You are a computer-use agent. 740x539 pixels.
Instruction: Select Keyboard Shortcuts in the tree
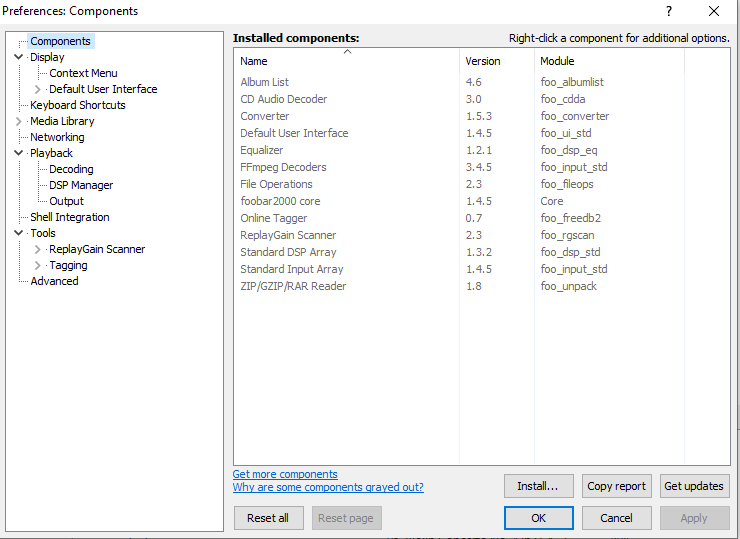click(x=78, y=105)
